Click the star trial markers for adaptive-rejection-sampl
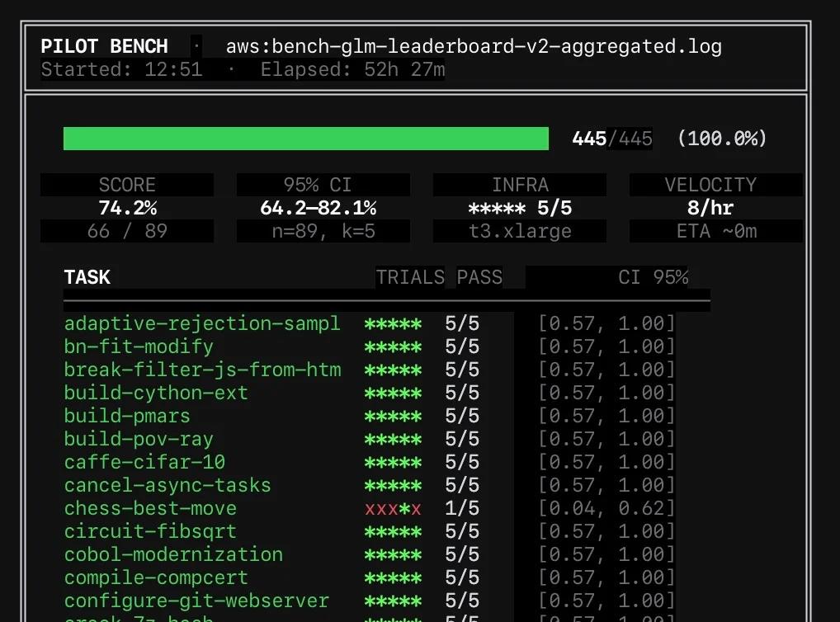Image resolution: width=840 pixels, height=622 pixels. [393, 323]
